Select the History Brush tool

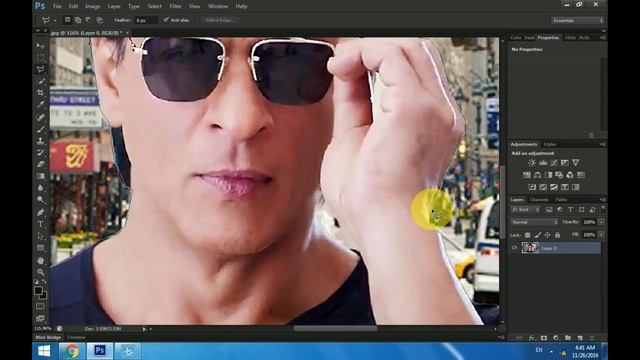coord(40,153)
